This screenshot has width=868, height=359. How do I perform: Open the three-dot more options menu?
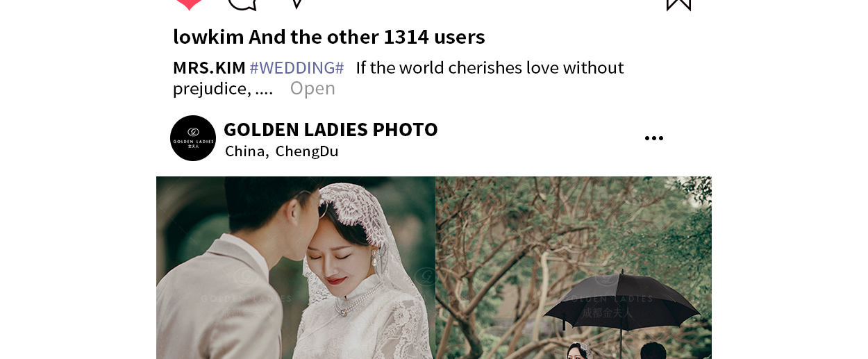tap(654, 138)
